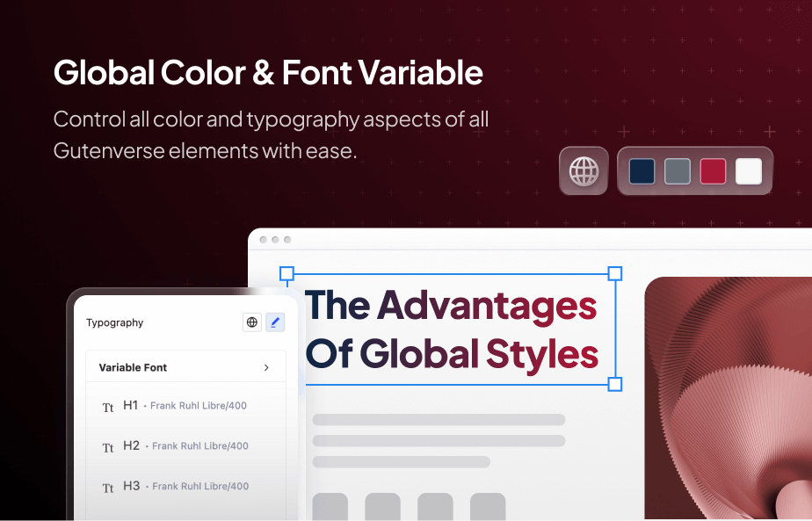The height and width of the screenshot is (521, 812).
Task: Select the "The Advantages Of Global Styles" heading
Action: tap(451, 329)
